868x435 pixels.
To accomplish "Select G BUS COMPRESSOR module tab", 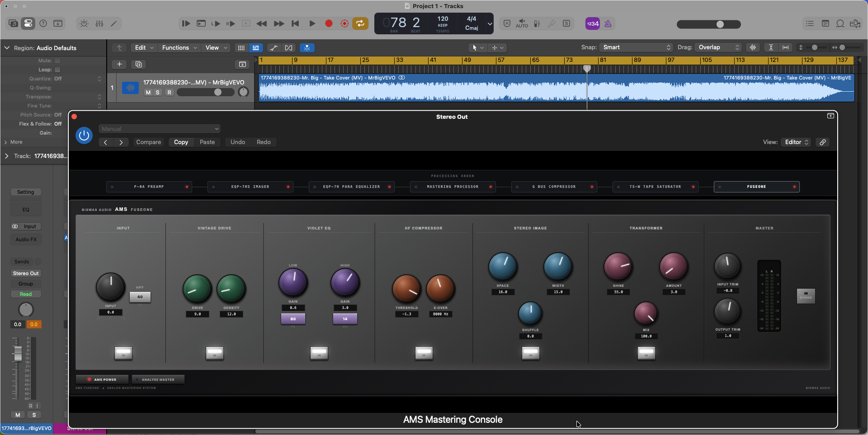I will 554,187.
